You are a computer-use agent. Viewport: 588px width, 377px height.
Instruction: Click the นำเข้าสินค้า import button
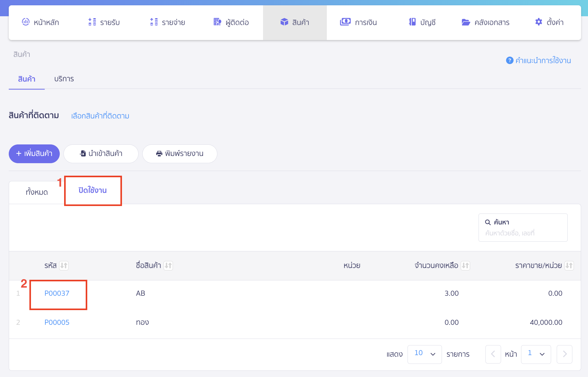[101, 153]
